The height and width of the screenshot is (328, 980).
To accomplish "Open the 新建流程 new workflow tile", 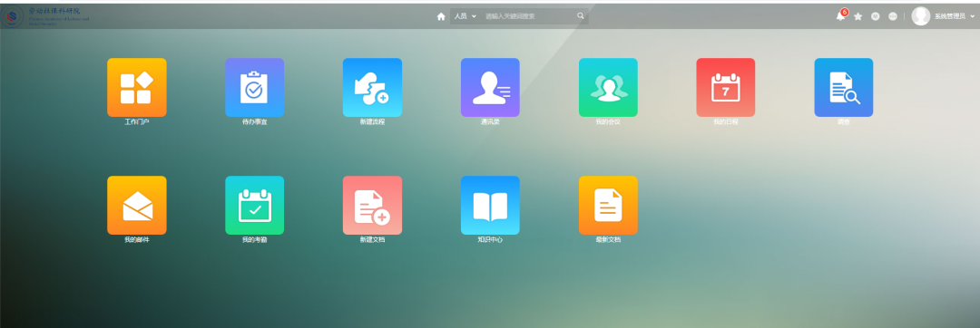I will coord(373,87).
